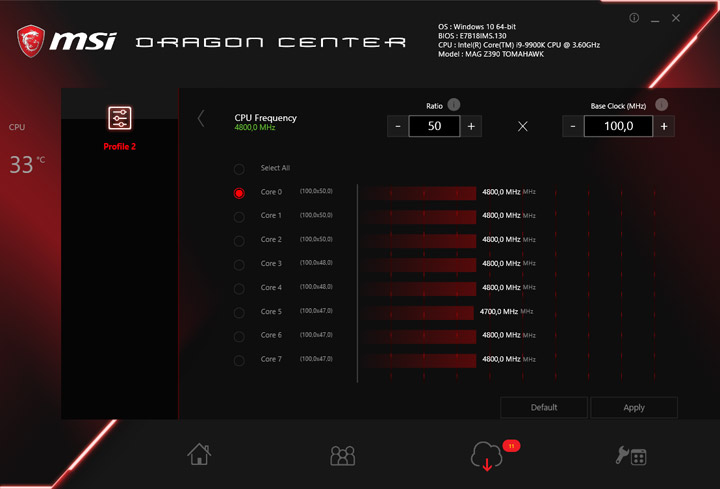Click the info icon next to Ratio
The height and width of the screenshot is (489, 720).
[454, 105]
